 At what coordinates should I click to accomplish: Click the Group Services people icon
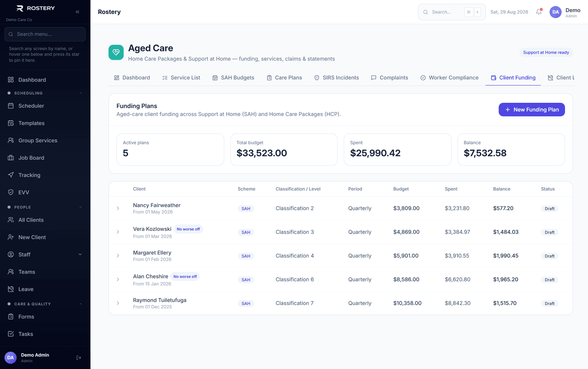pos(11,140)
